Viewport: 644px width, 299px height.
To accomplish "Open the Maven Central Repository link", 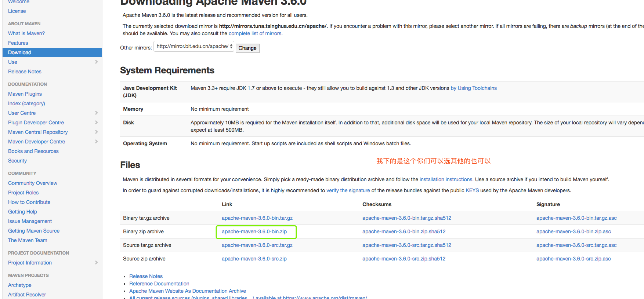I will [38, 132].
